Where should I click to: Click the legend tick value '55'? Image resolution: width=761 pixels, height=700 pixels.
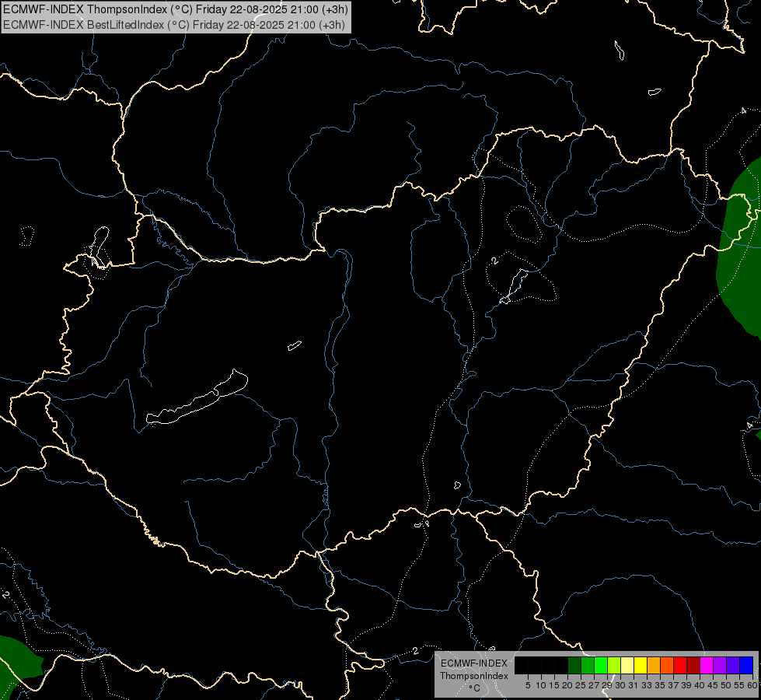coord(739,685)
